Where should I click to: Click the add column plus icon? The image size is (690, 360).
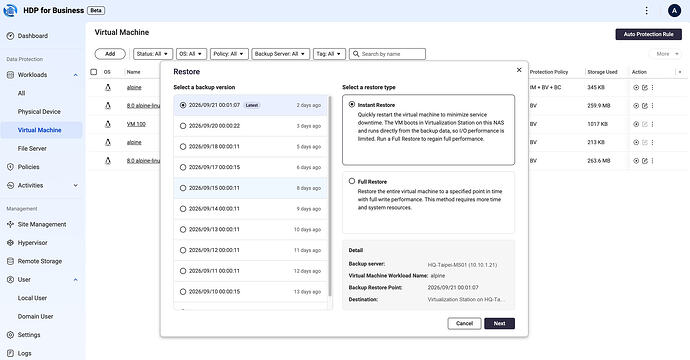[680, 72]
